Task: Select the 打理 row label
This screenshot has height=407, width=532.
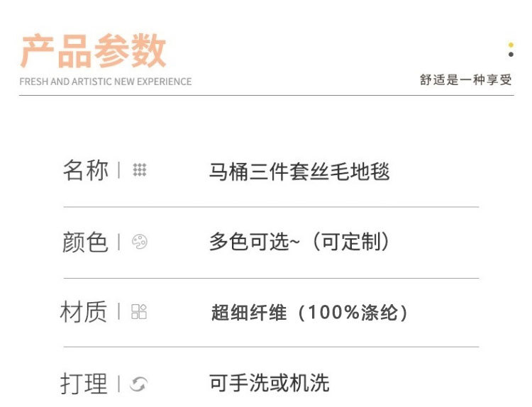Action: point(84,384)
